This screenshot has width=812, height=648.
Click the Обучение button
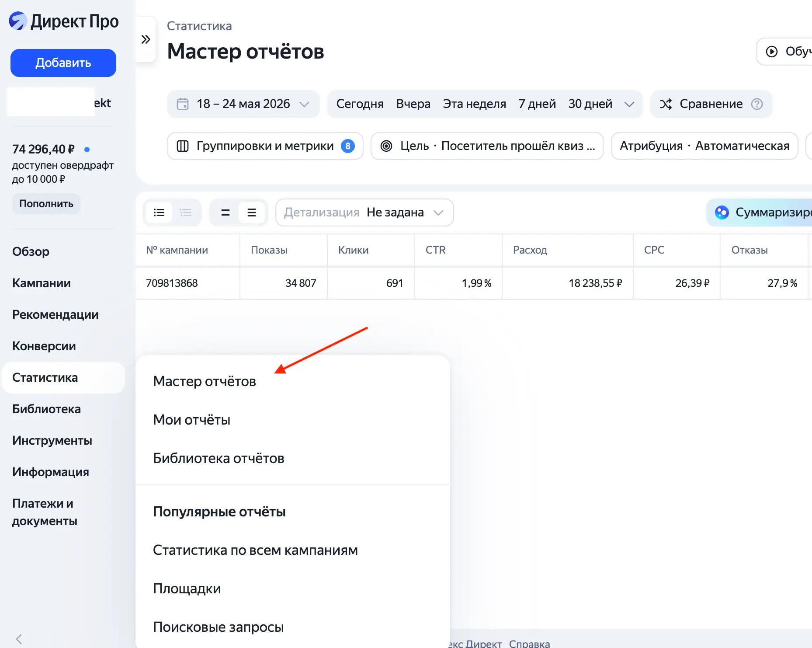pyautogui.click(x=784, y=52)
